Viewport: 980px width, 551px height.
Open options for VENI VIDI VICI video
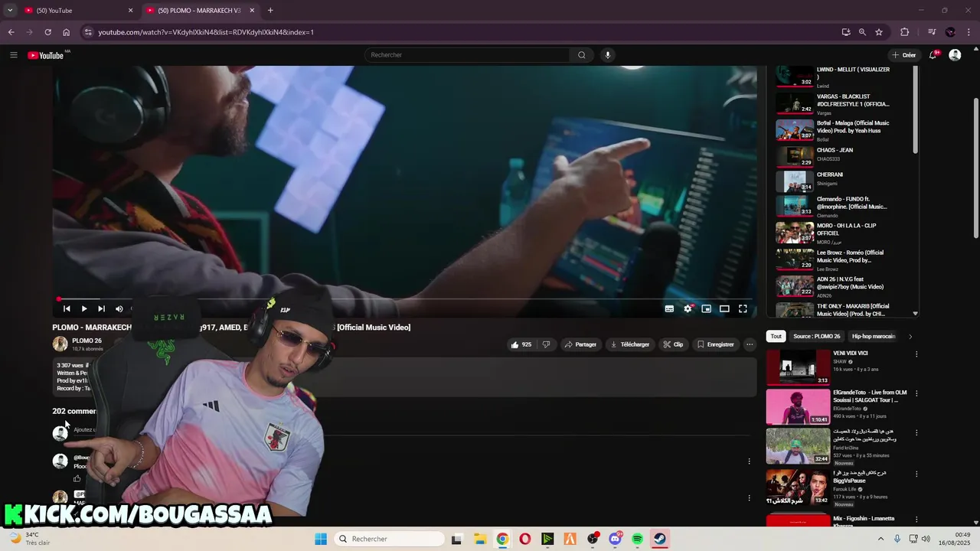click(916, 354)
